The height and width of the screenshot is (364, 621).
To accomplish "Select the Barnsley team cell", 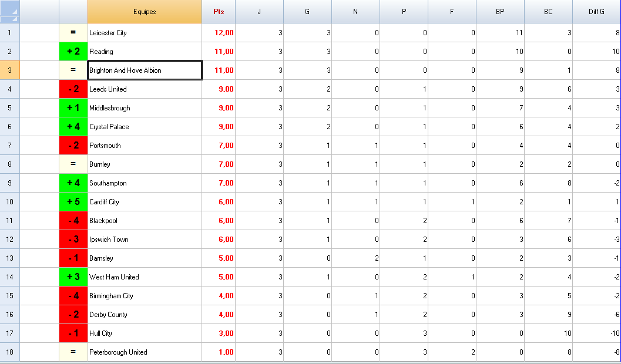I will [x=145, y=258].
